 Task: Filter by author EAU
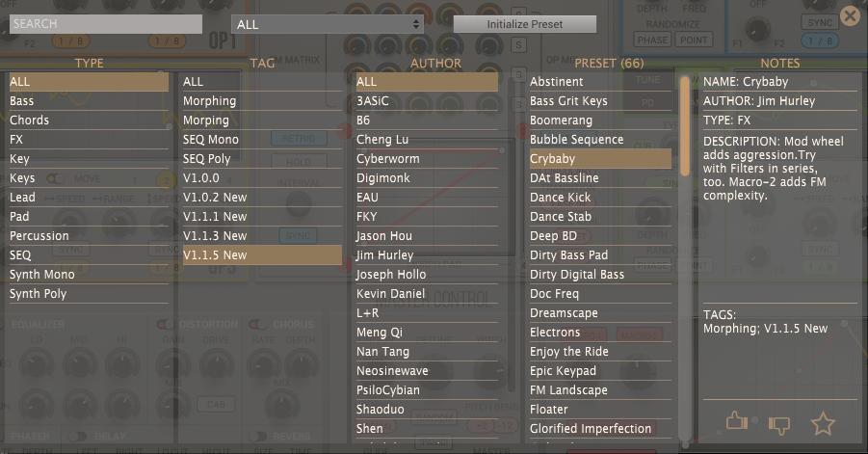(x=428, y=197)
